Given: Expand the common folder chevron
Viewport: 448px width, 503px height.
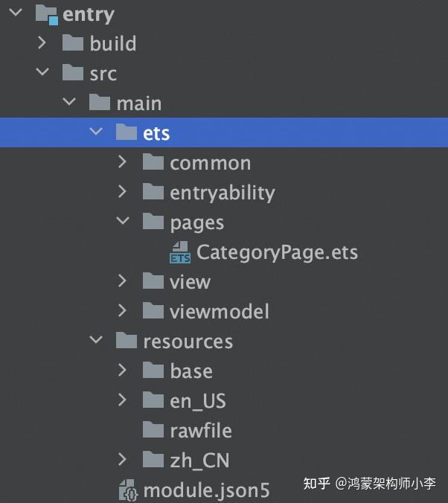Looking at the screenshot, I should coord(124,162).
